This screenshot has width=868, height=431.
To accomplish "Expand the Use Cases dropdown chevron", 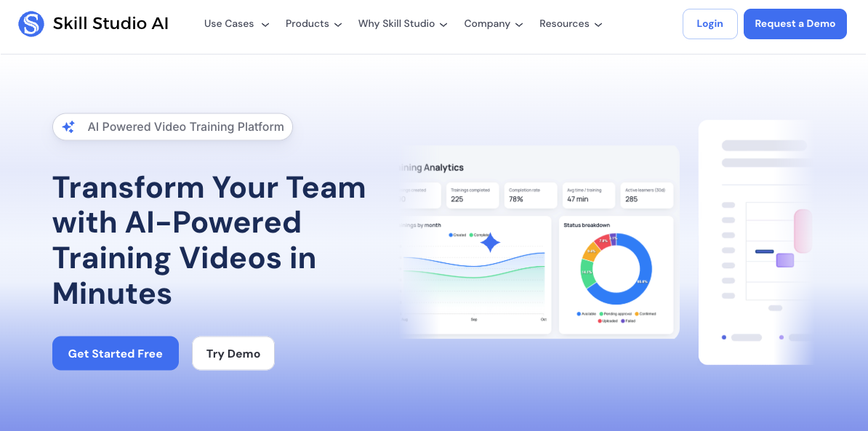I will click(x=265, y=24).
